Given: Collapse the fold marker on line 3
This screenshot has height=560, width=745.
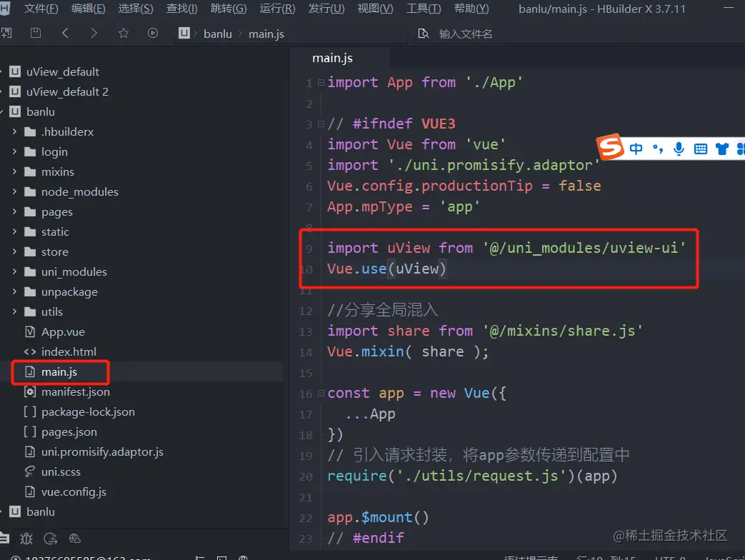Looking at the screenshot, I should [321, 124].
